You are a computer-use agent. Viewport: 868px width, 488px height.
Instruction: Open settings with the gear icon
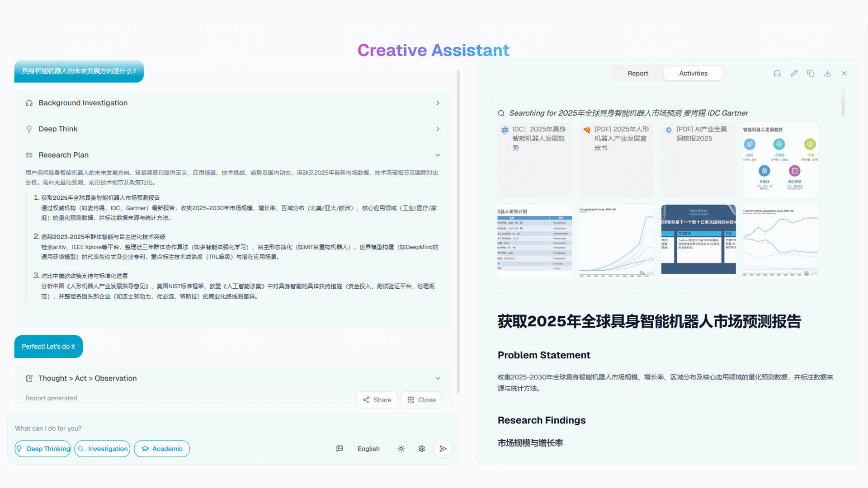[421, 449]
